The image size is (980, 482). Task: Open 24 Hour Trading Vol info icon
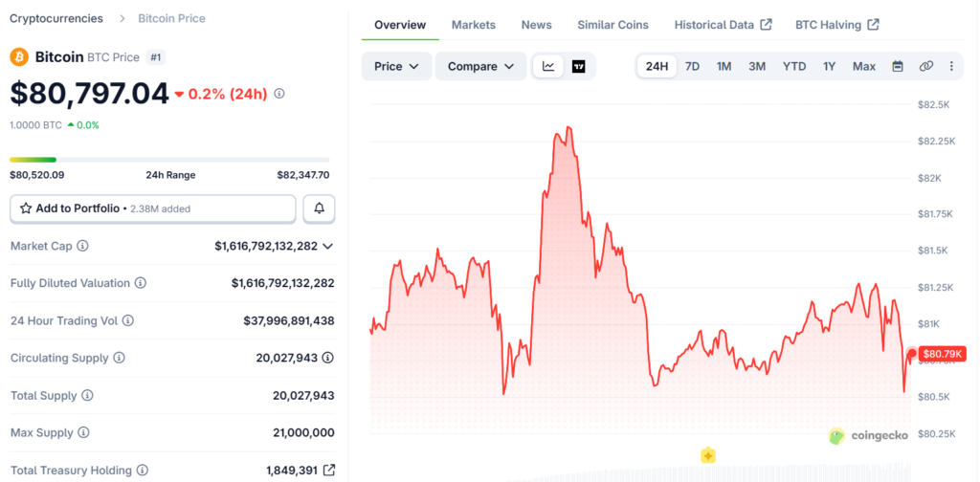(x=127, y=320)
